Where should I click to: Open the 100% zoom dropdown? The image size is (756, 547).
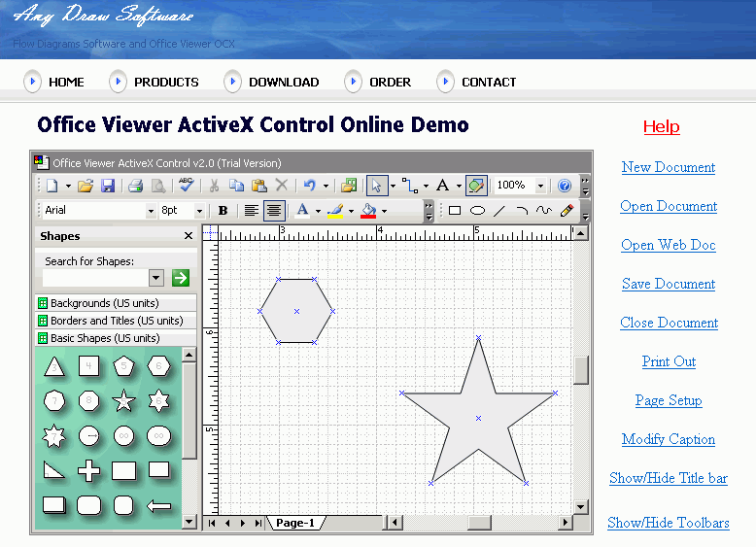click(x=541, y=186)
